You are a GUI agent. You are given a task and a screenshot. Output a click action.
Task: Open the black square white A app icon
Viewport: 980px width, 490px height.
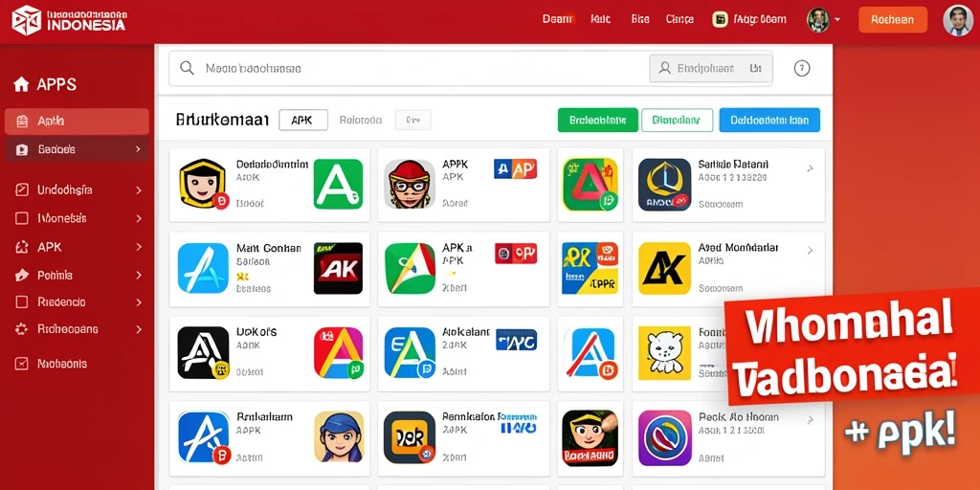pyautogui.click(x=203, y=352)
